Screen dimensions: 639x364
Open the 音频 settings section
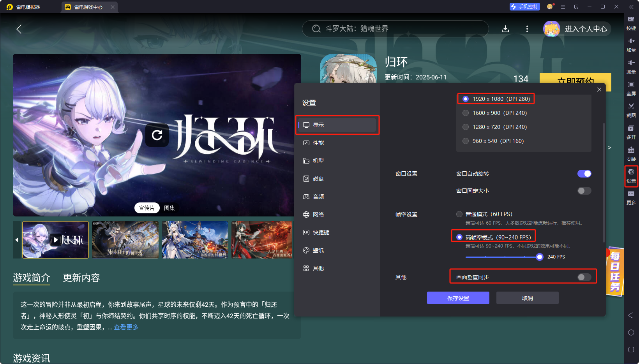pyautogui.click(x=337, y=197)
